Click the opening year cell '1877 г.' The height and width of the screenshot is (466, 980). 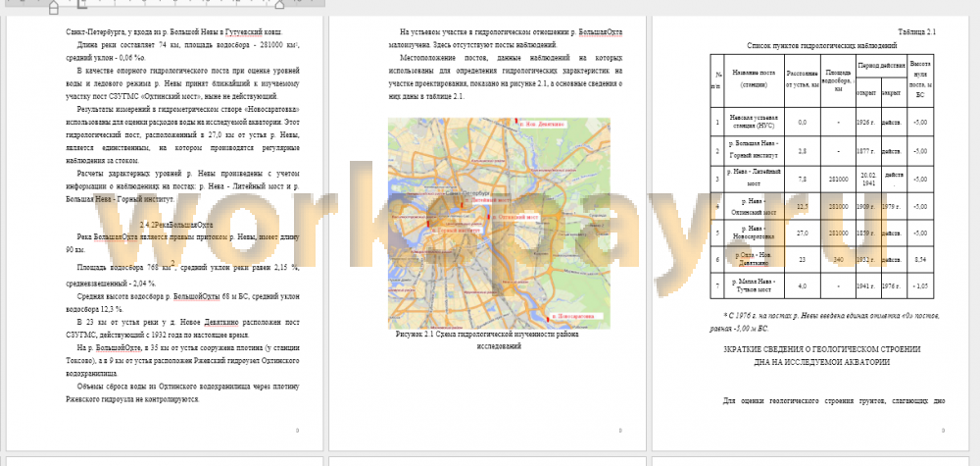[867, 151]
